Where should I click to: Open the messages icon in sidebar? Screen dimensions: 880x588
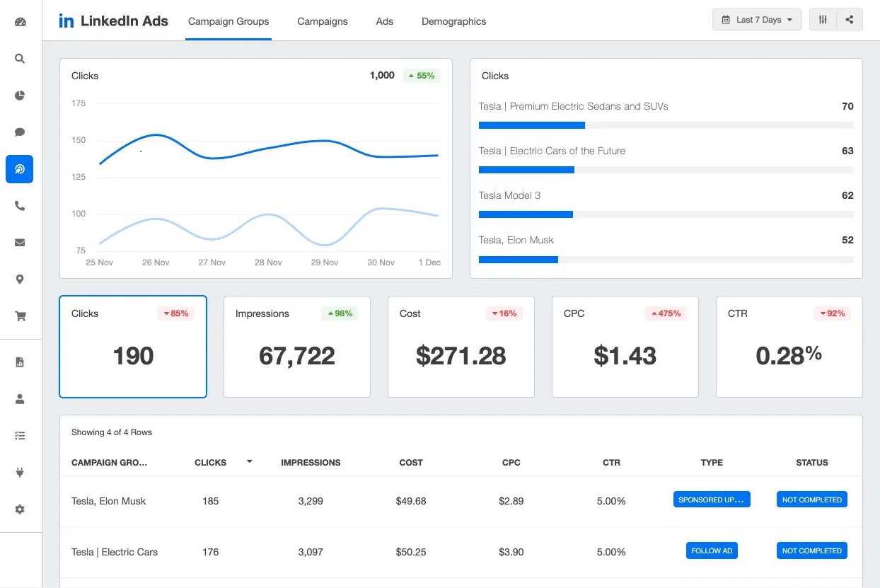pyautogui.click(x=19, y=132)
